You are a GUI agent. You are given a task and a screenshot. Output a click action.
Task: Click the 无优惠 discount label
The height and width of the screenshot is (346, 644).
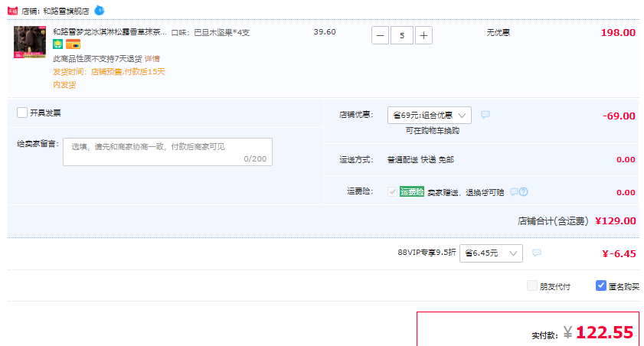point(499,32)
